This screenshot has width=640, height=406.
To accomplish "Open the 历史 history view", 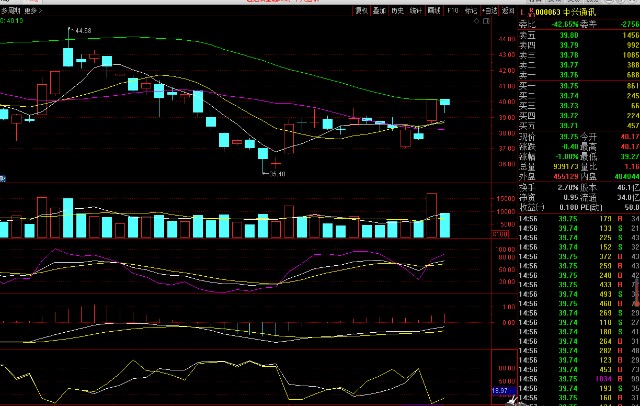I will [x=397, y=10].
